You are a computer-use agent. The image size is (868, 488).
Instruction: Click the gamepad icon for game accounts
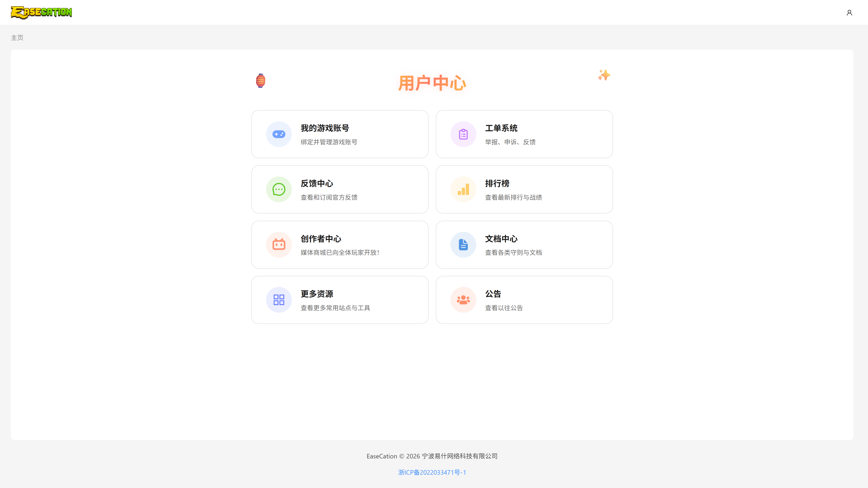(279, 134)
